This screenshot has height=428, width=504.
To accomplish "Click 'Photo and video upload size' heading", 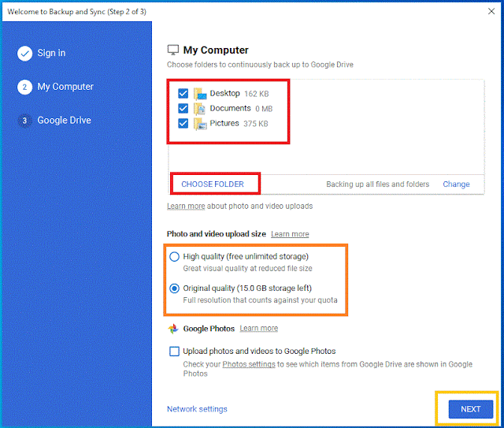I will tap(217, 233).
